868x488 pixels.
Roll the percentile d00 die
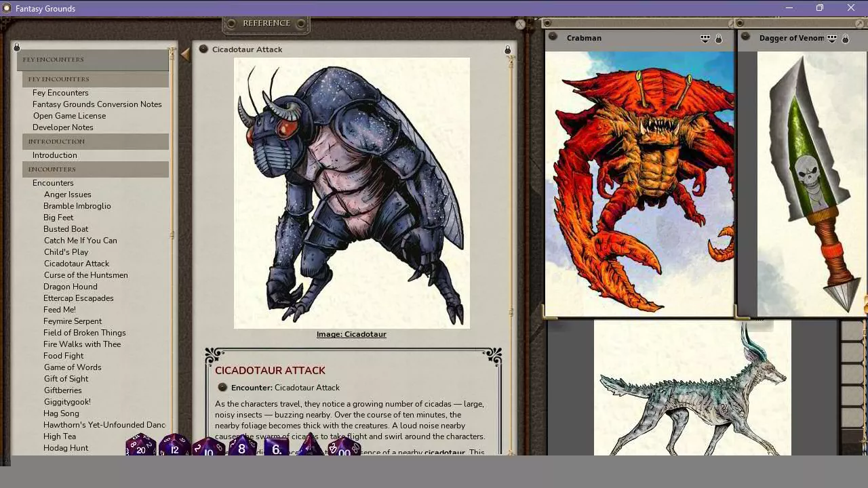(344, 447)
